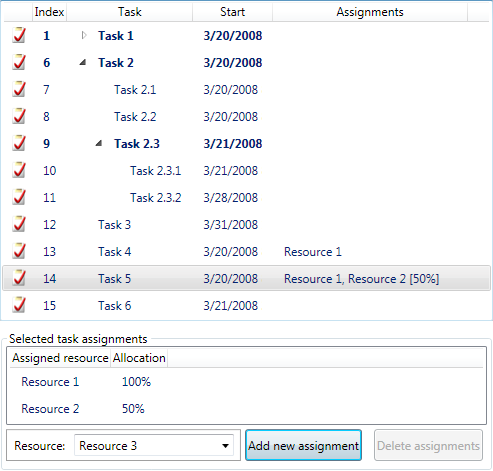Click the task icon beside index 7
Image resolution: width=493 pixels, height=471 pixels.
pyautogui.click(x=19, y=89)
